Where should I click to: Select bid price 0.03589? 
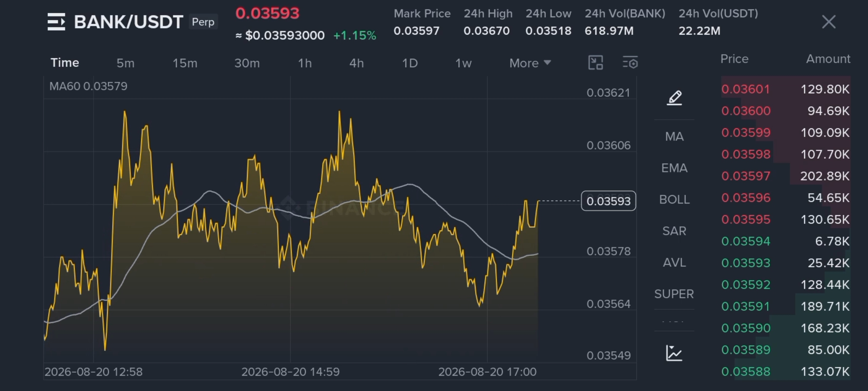[746, 350]
